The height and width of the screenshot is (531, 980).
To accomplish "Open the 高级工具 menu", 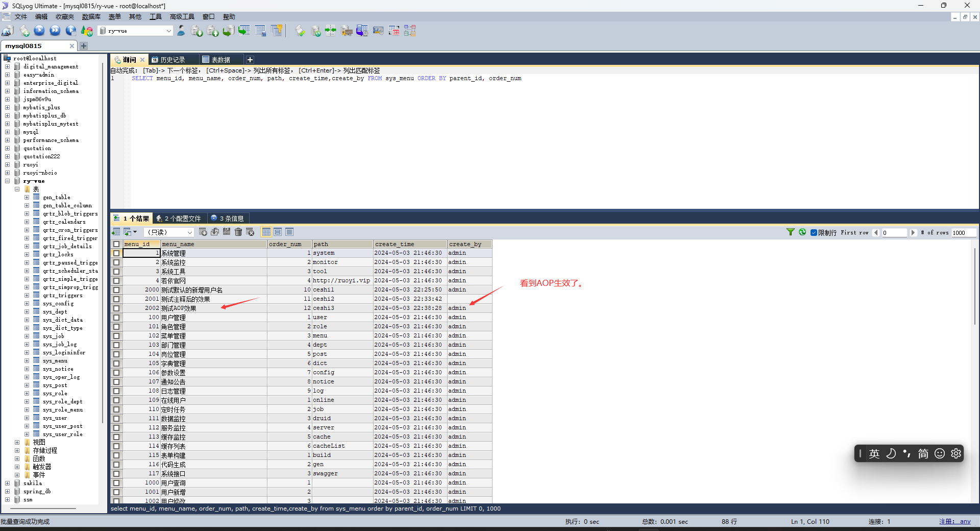I will tap(182, 17).
